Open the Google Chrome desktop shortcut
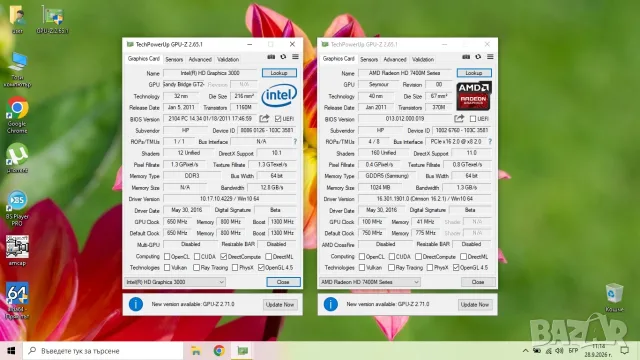Screen dimensions: 640x360 click(17, 115)
